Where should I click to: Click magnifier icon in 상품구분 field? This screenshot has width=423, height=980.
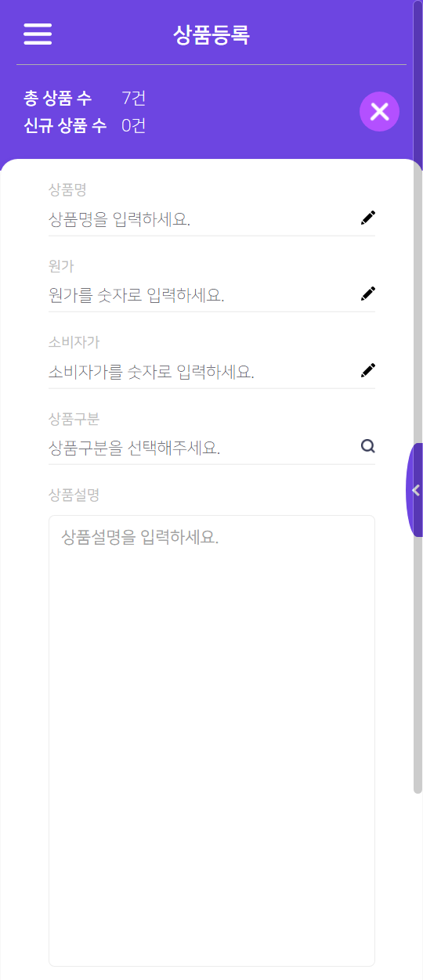368,446
